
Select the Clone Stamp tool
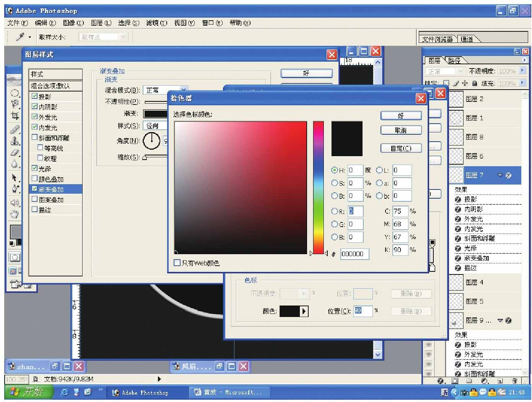point(15,141)
